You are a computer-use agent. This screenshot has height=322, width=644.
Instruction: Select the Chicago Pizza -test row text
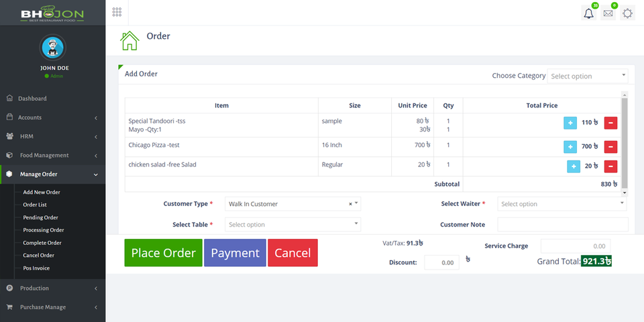(154, 145)
